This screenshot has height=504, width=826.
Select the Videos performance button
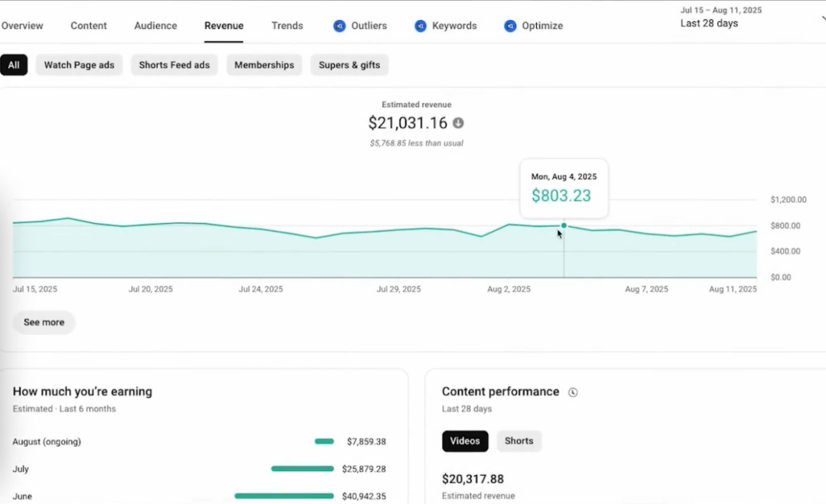pyautogui.click(x=465, y=441)
